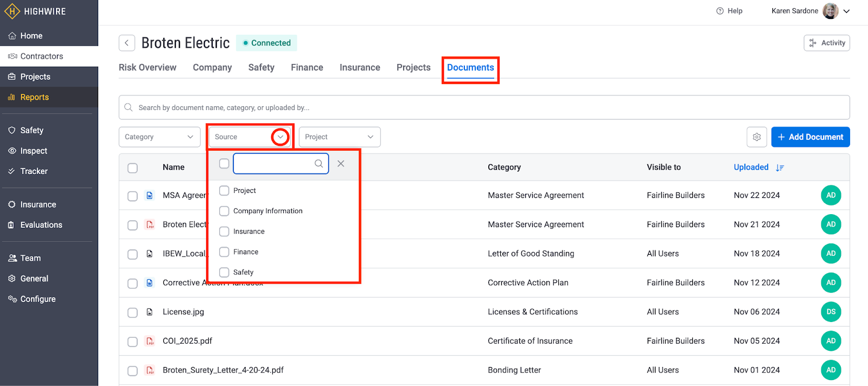The image size is (868, 386).
Task: Check the Safety source option
Action: tap(224, 272)
